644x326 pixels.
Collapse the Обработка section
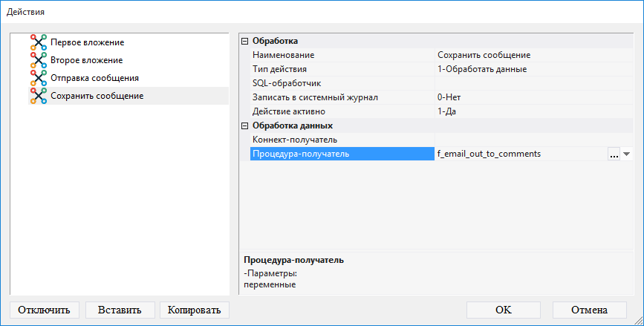[245, 41]
